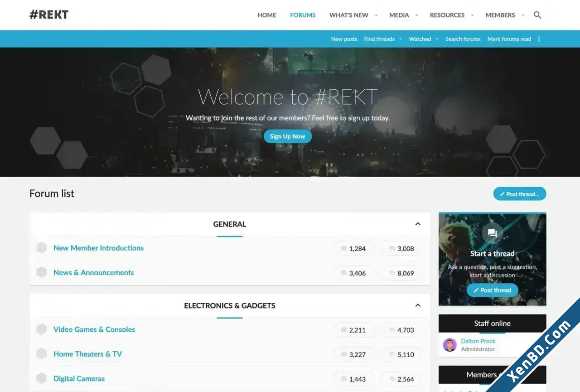580x392 pixels.
Task: Click message count icon beside 5,110
Action: 392,354
